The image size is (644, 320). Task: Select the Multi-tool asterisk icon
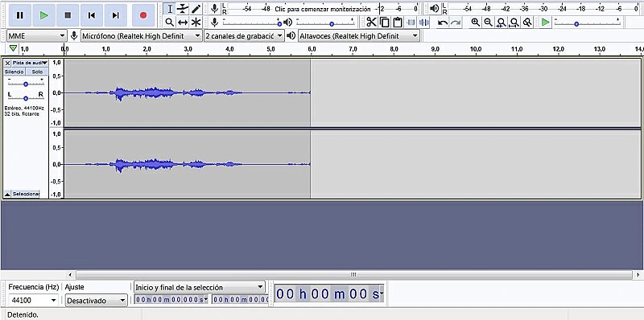tap(196, 23)
